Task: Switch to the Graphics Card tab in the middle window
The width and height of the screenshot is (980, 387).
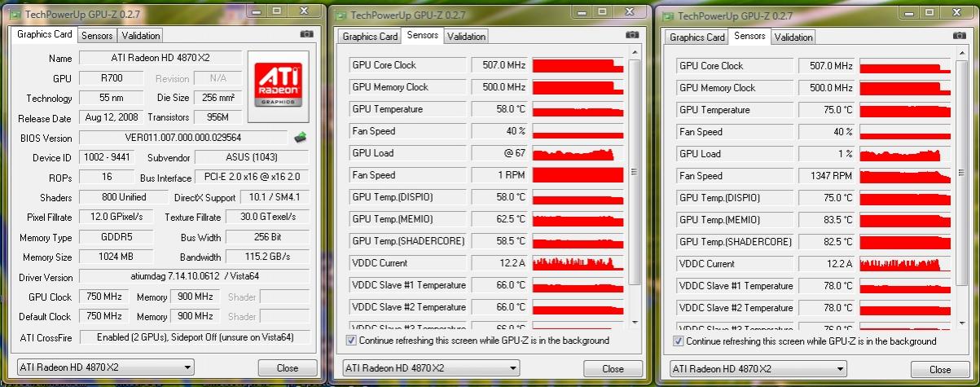Action: click(371, 36)
